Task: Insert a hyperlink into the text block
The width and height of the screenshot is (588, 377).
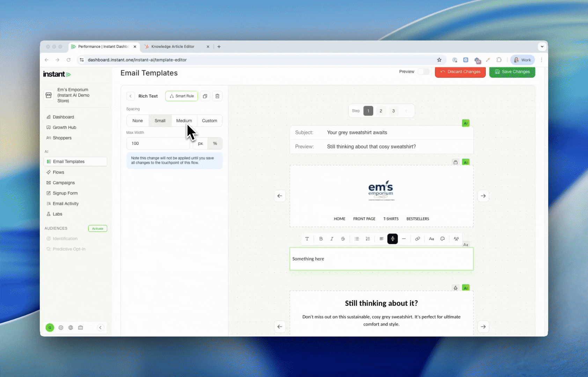Action: click(x=417, y=239)
